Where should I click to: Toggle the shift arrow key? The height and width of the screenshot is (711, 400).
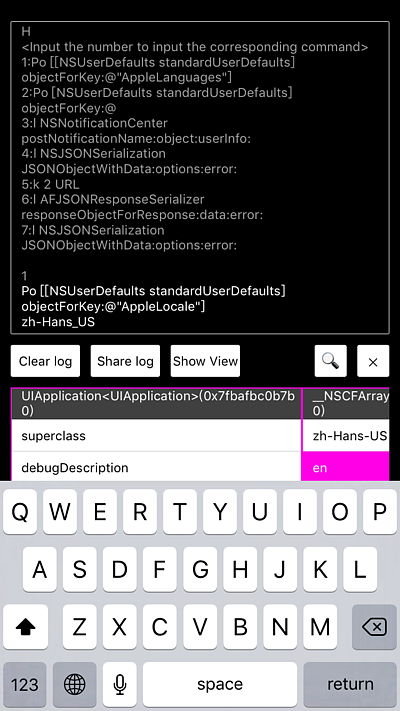click(x=25, y=627)
